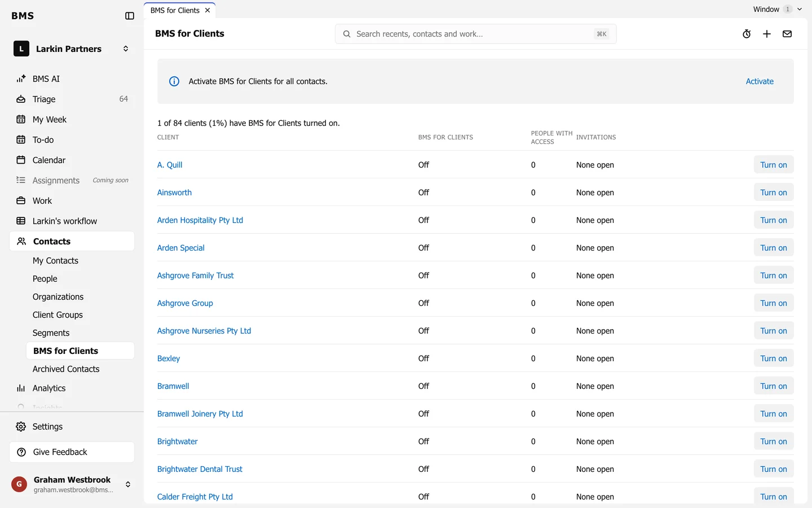Open BMS AI from the sidebar
Viewport: 812px width, 508px height.
72,78
